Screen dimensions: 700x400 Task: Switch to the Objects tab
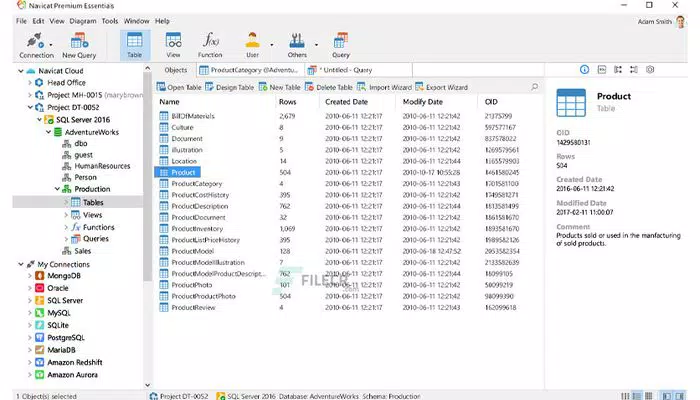175,70
